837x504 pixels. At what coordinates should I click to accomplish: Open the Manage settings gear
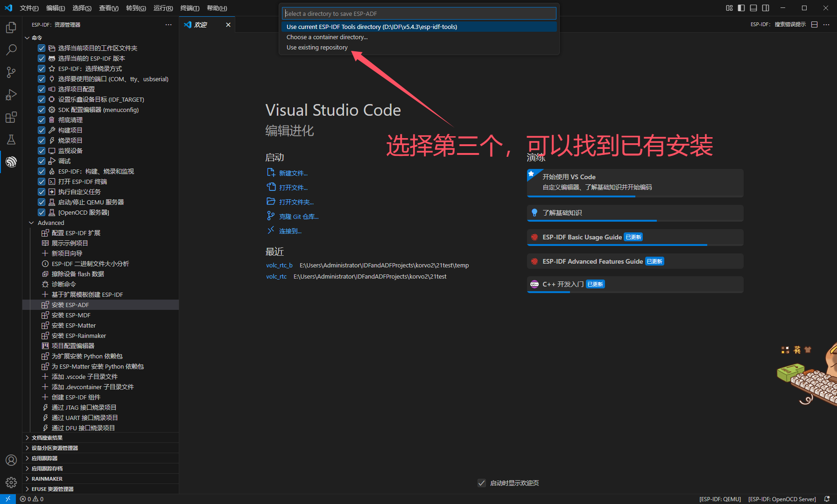point(11,482)
